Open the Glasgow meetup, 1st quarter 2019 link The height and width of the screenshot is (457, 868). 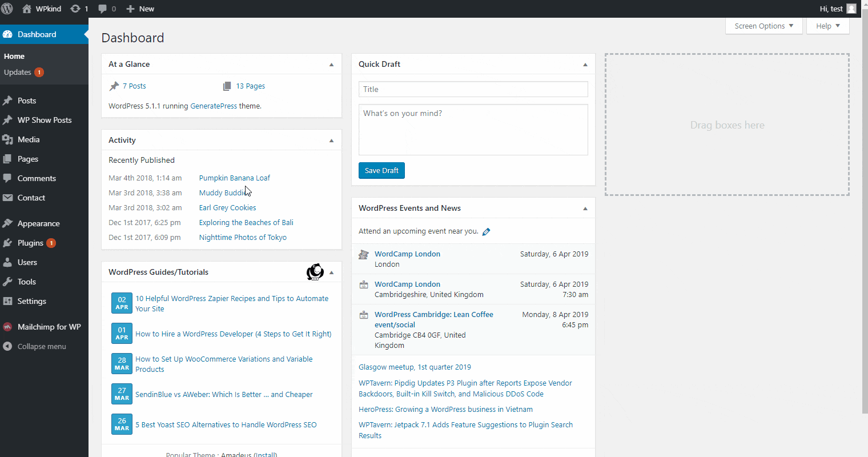click(x=415, y=367)
